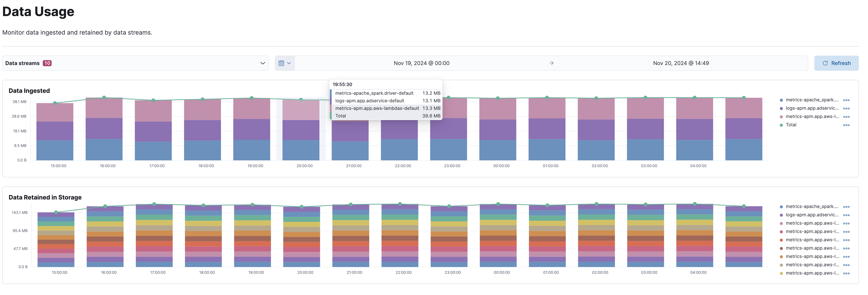Click Total point above 02:00 Data Retained bar
The width and height of the screenshot is (868, 295).
596,204
